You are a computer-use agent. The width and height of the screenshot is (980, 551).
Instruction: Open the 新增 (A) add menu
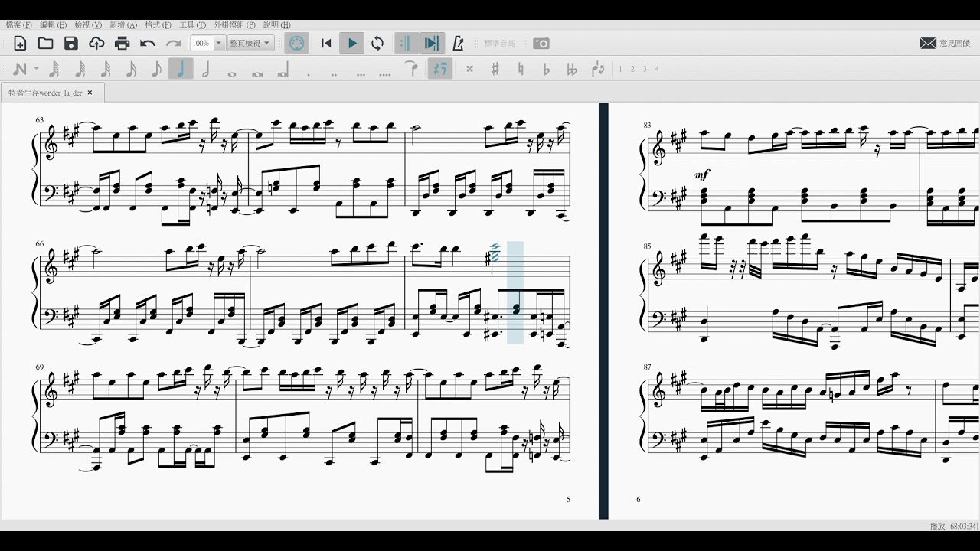point(123,24)
